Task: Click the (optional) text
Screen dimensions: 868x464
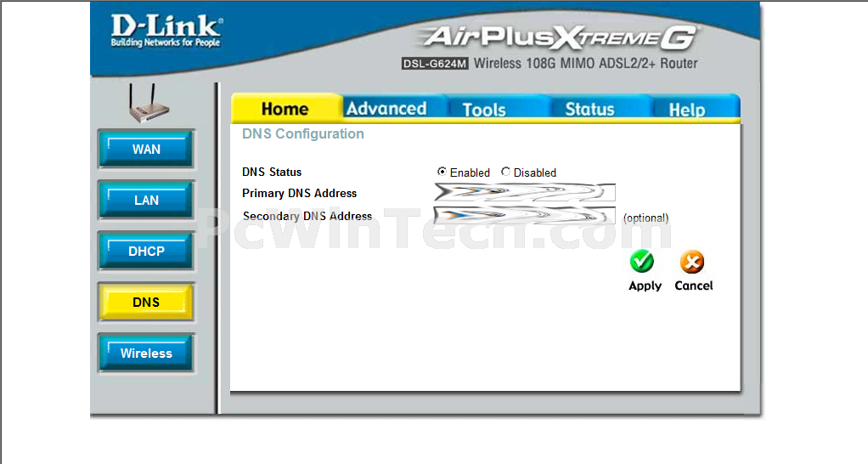Action: 645,218
